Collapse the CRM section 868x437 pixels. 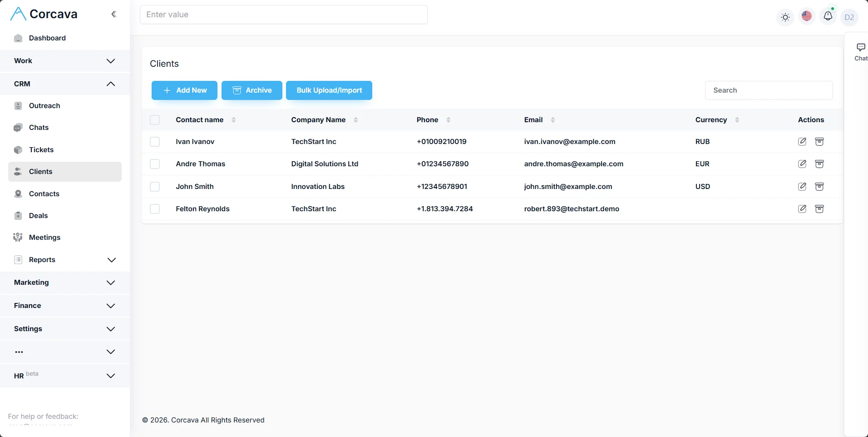coord(64,84)
